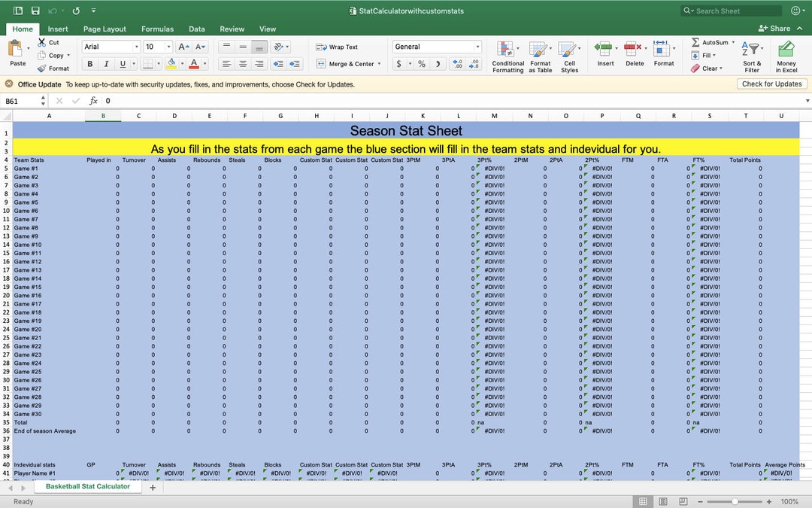This screenshot has width=812, height=508.
Task: Click the Check for Updates button
Action: point(771,84)
